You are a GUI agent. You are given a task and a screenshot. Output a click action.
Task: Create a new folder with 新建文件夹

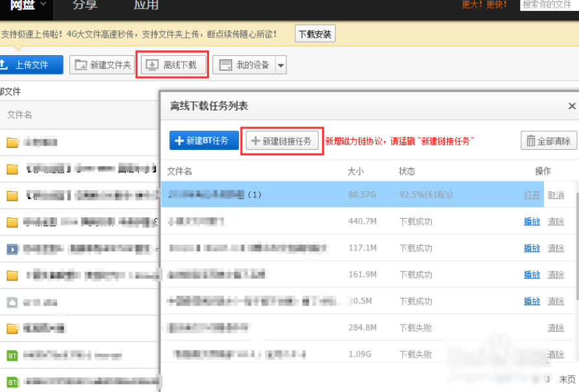click(103, 65)
